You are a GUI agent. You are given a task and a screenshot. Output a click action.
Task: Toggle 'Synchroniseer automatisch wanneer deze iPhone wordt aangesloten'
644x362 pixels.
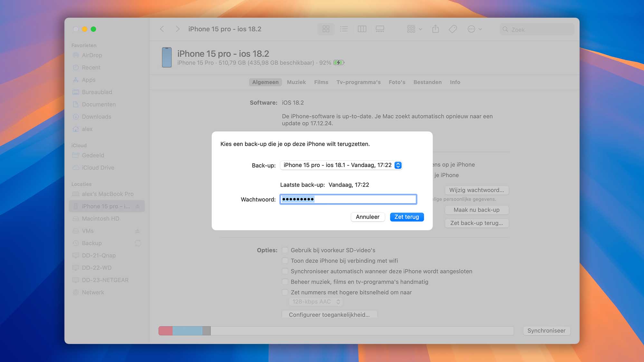tap(285, 271)
